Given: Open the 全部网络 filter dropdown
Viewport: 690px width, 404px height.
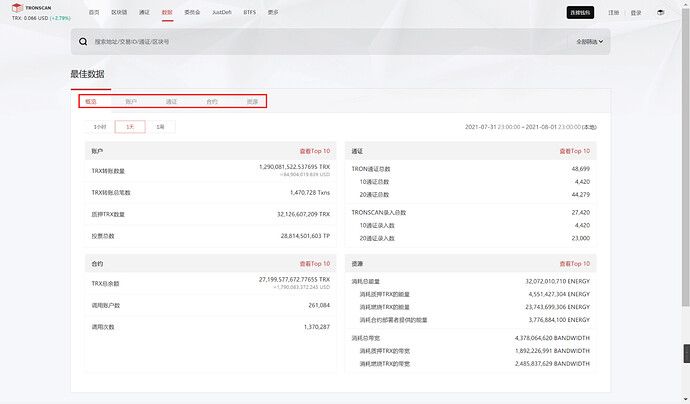Looking at the screenshot, I should click(x=590, y=41).
